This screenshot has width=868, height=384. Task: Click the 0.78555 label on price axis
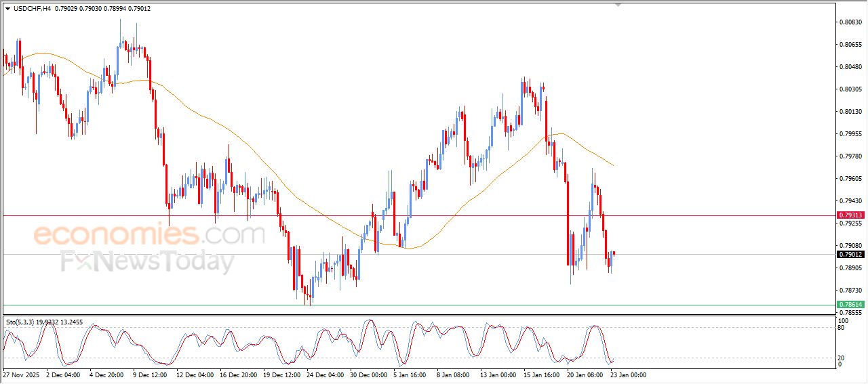(850, 313)
